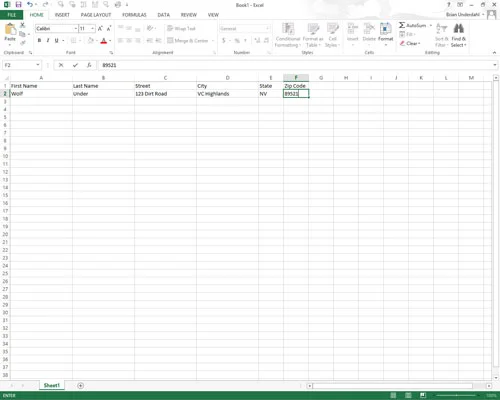This screenshot has height=400, width=500.
Task: Expand the Name Box dropdown arrow
Action: 38,65
